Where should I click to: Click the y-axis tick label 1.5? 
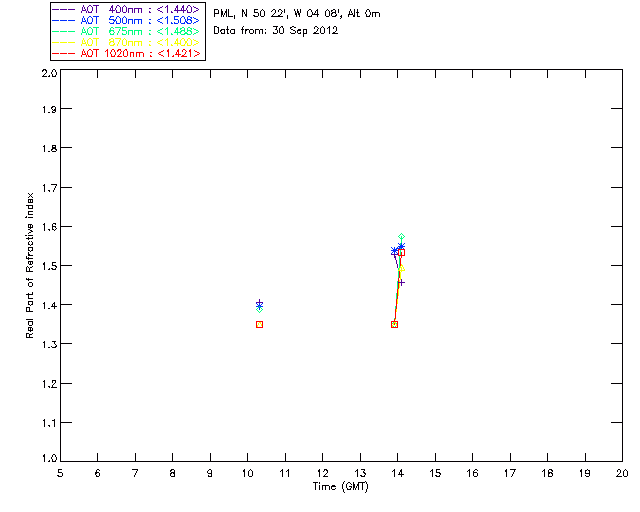(x=49, y=266)
